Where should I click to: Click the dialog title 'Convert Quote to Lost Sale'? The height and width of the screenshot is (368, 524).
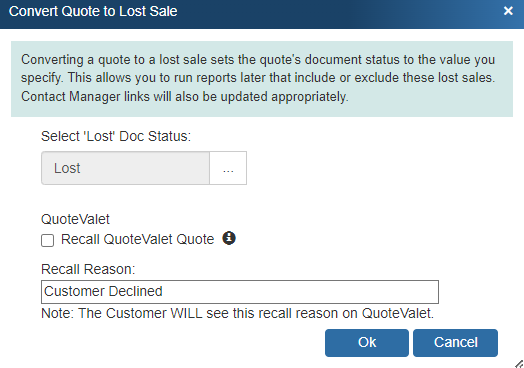93,11
